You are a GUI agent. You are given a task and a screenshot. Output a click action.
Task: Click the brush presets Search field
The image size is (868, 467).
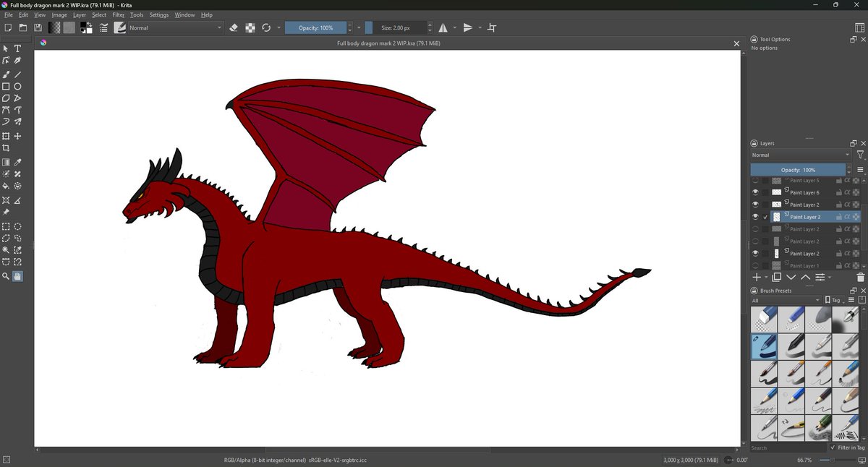[x=787, y=448]
